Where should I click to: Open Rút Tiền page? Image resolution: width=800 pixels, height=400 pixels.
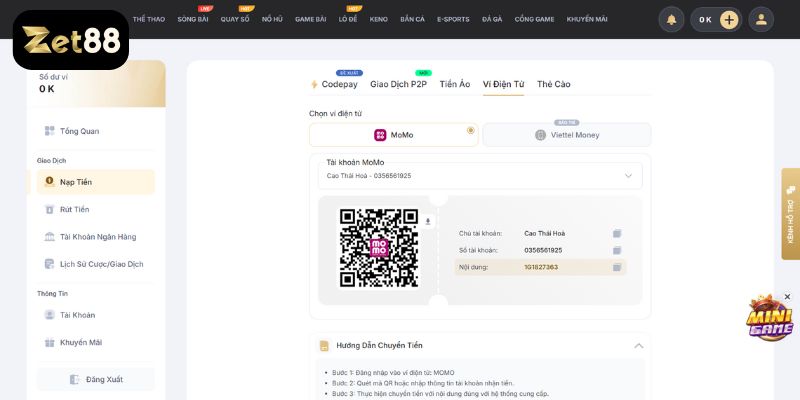point(96,209)
